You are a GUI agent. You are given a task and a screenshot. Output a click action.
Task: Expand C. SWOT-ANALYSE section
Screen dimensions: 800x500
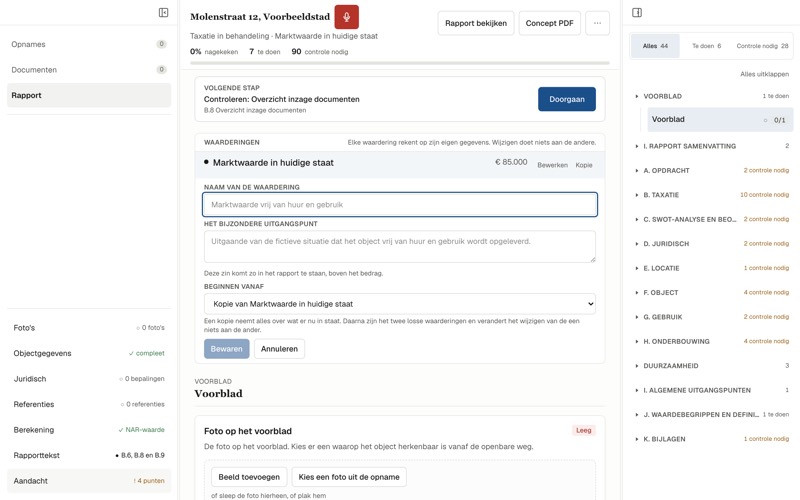[712, 220]
